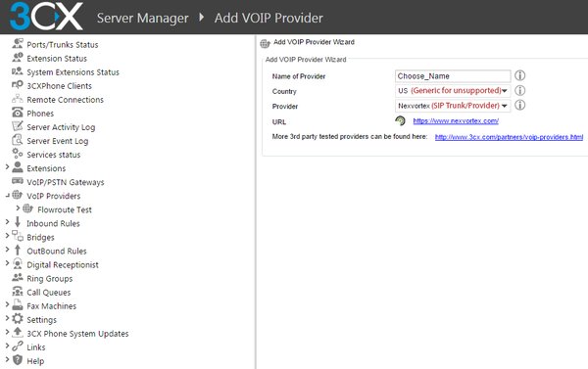Expand the Flowroute Test node
588x369 pixels.
click(18, 208)
